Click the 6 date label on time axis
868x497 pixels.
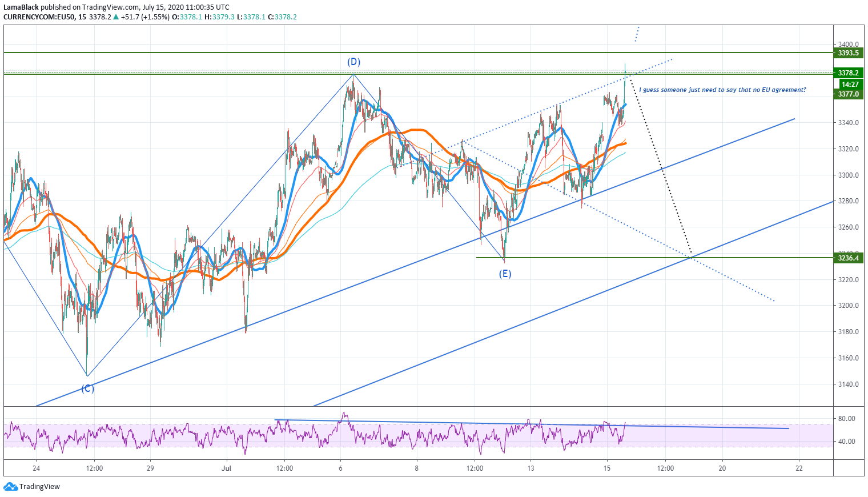pyautogui.click(x=340, y=468)
